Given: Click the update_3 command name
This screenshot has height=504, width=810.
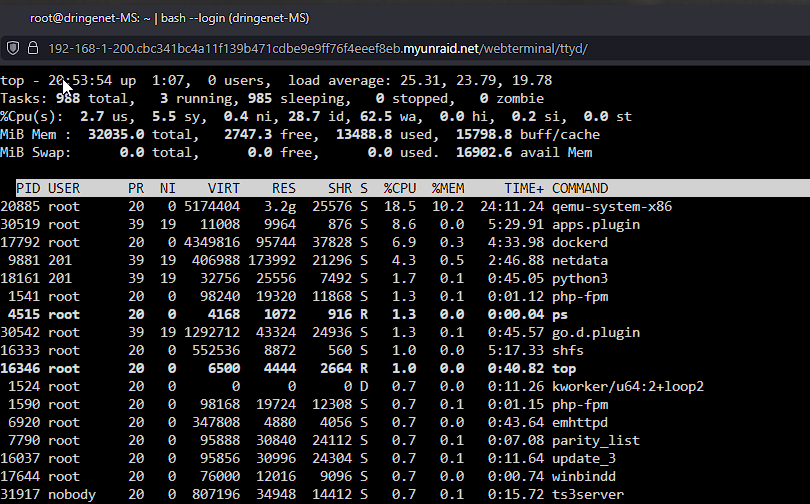Looking at the screenshot, I should pyautogui.click(x=584, y=459).
